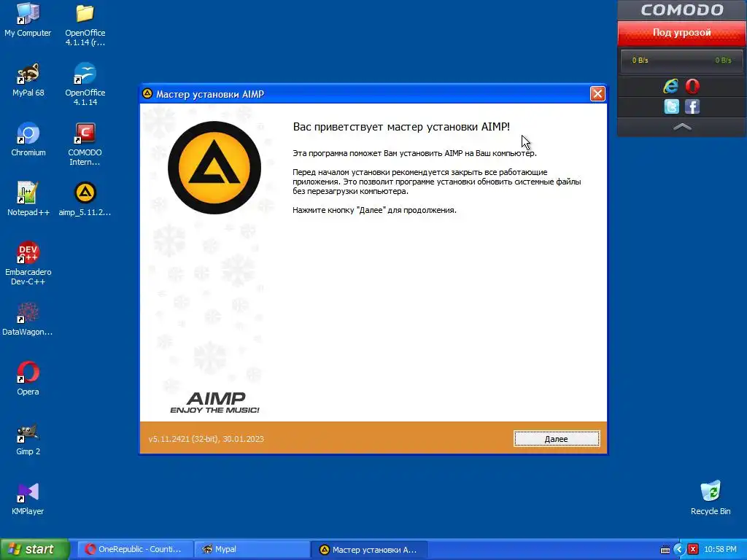The image size is (747, 560).
Task: Click the Opera icon in COMODO widget
Action: pyautogui.click(x=692, y=86)
